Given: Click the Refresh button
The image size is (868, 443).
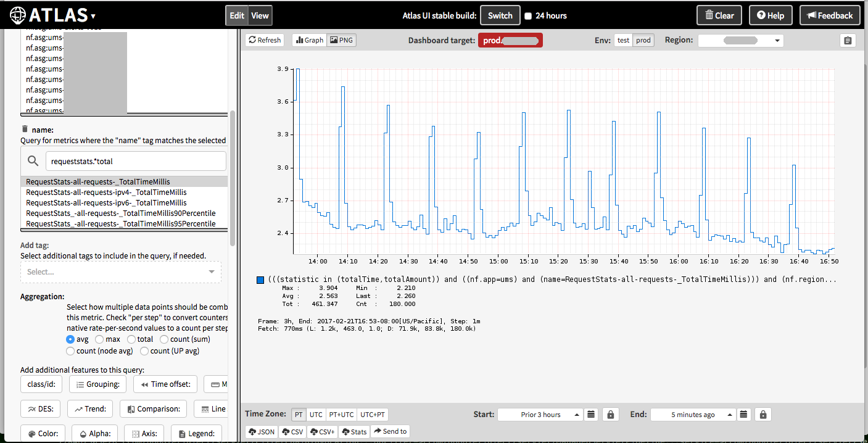Looking at the screenshot, I should tap(264, 40).
